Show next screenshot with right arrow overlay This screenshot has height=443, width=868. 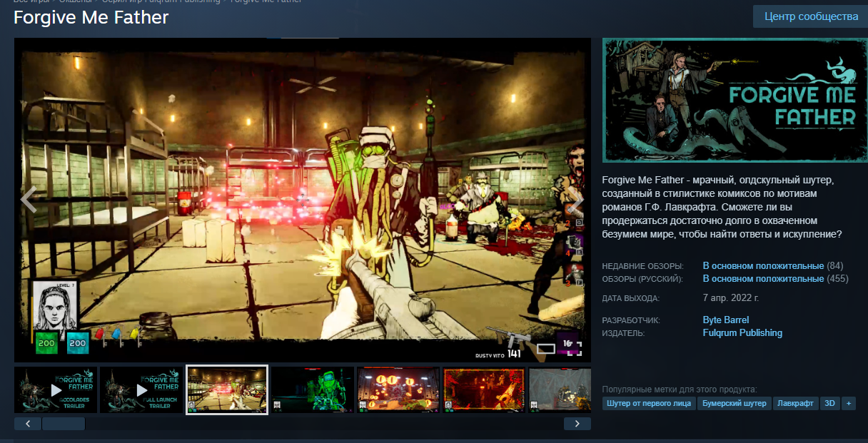(576, 200)
